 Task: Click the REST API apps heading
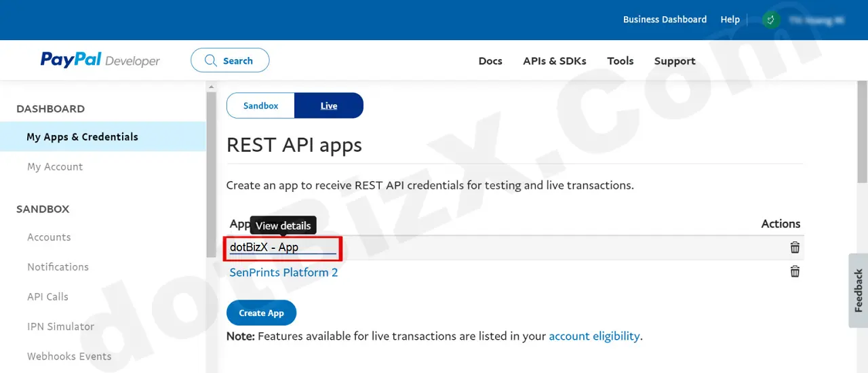tap(294, 145)
